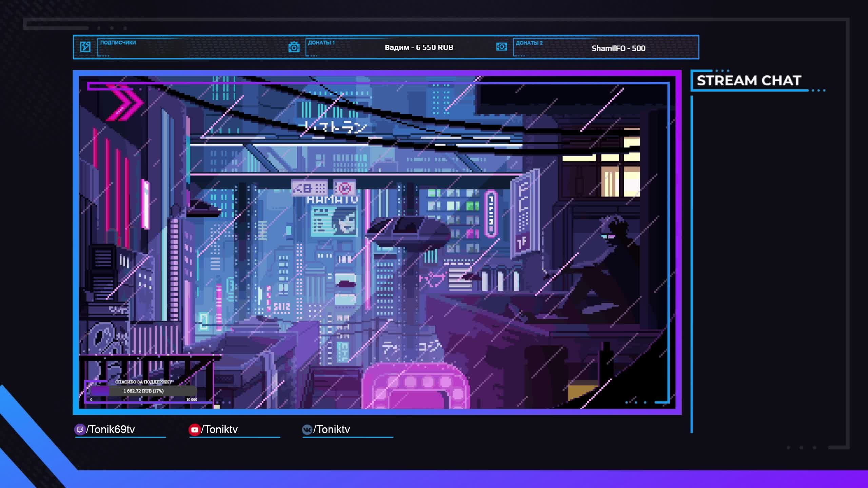Click the YouTube logo icon
868x488 pixels.
[194, 430]
